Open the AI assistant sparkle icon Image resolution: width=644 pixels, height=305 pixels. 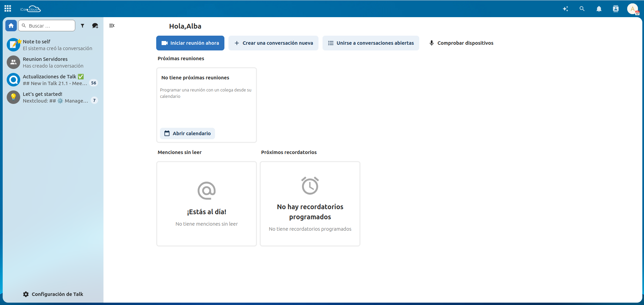tap(565, 9)
